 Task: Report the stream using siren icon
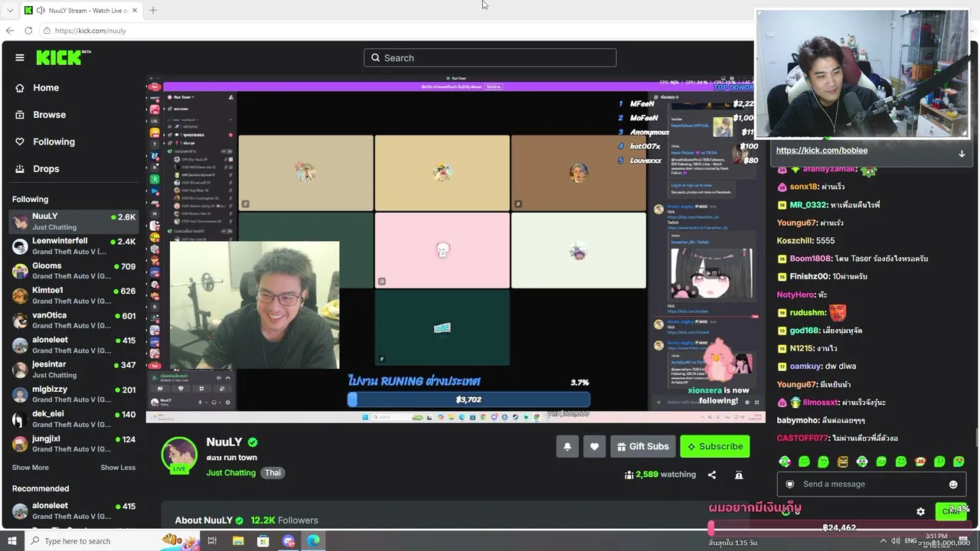point(739,474)
